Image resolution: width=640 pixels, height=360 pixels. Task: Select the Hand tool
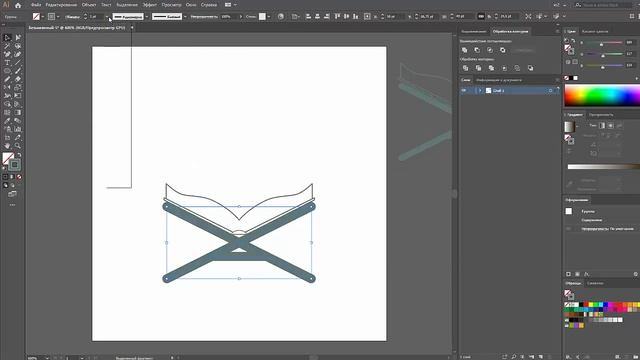[x=7, y=146]
